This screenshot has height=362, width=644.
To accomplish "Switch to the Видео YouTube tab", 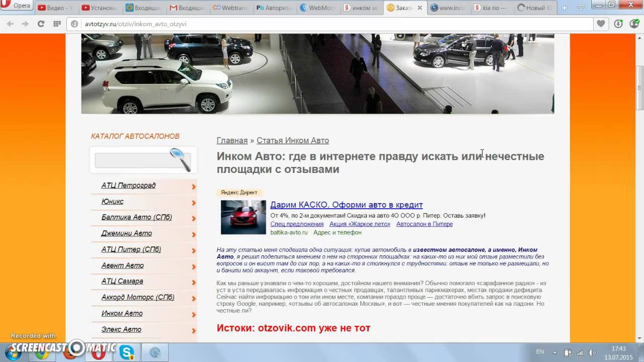I will [55, 8].
